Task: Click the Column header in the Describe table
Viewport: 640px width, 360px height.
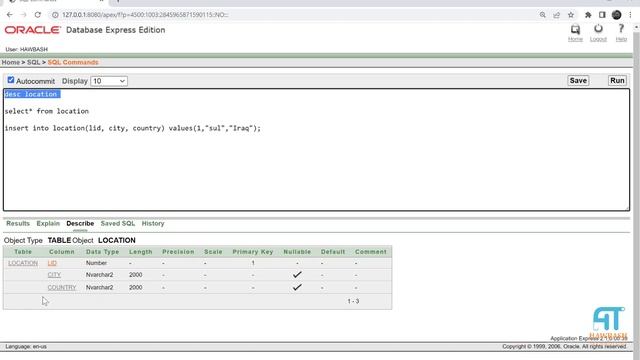Action: (x=62, y=252)
